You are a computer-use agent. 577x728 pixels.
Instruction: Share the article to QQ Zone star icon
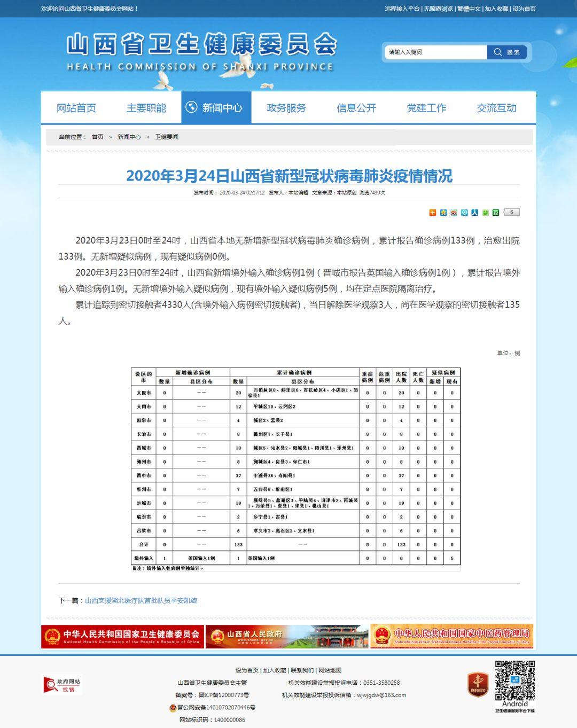point(443,213)
